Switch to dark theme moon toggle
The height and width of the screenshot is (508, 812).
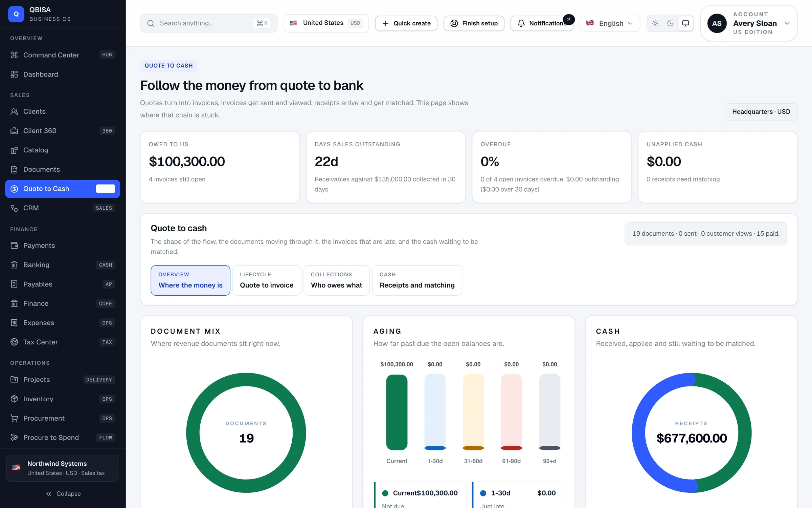pyautogui.click(x=670, y=23)
